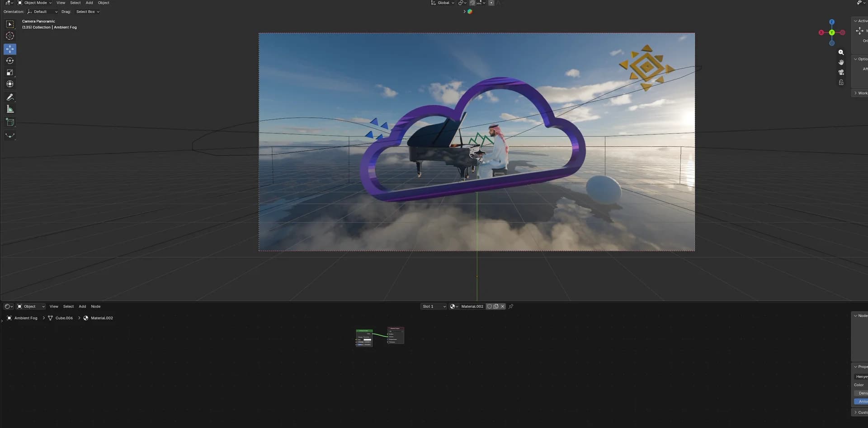Click the Material.002 breadcrumb
This screenshot has width=868, height=428.
click(x=98, y=318)
